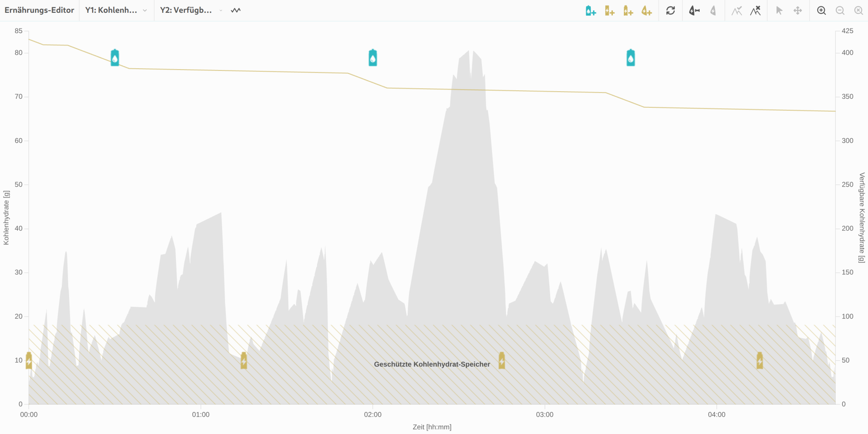Click the zoom out magnifier
The width and height of the screenshot is (868, 434).
pyautogui.click(x=840, y=11)
